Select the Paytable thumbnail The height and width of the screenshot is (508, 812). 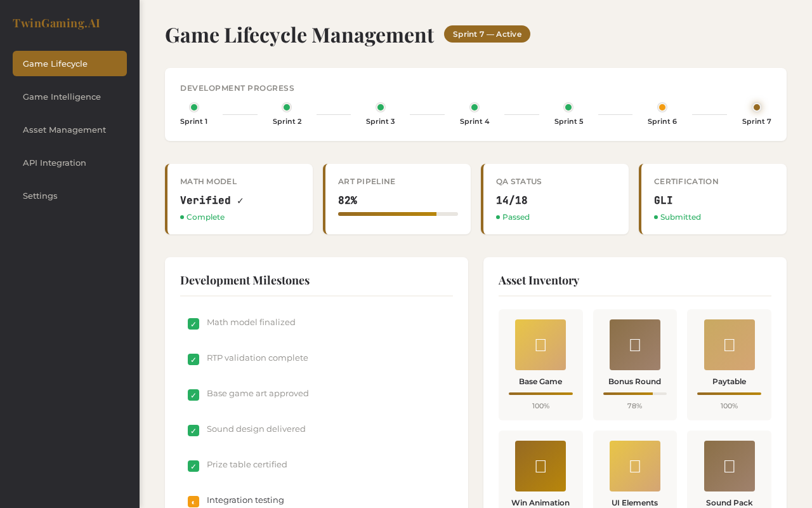(x=729, y=345)
